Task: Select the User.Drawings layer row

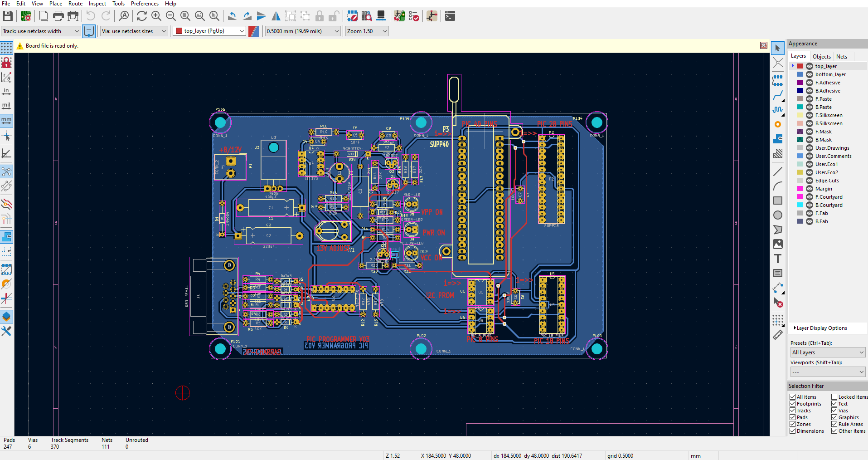Action: coord(828,148)
